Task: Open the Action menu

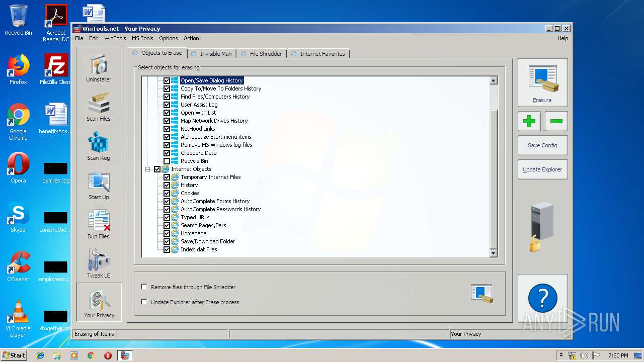Action: pos(191,38)
